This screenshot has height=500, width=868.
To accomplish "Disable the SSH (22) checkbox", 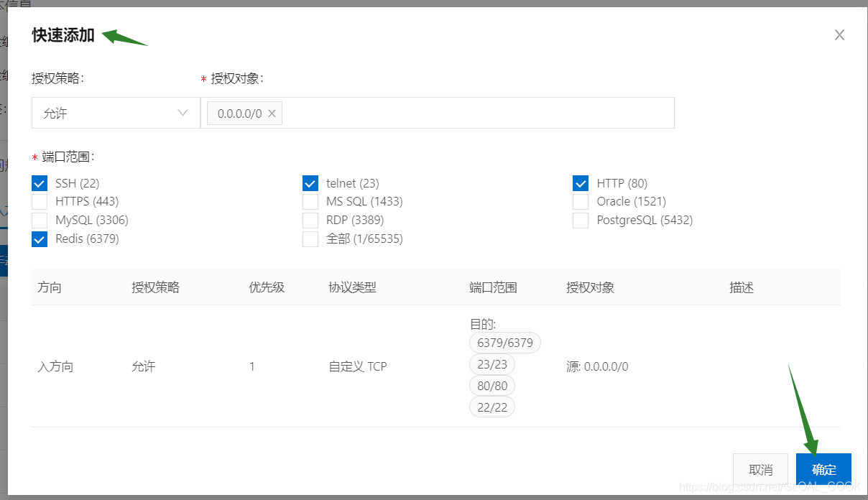I will (40, 183).
